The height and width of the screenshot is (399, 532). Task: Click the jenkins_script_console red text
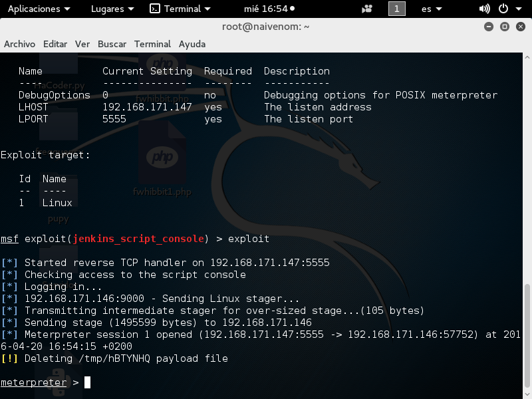138,239
